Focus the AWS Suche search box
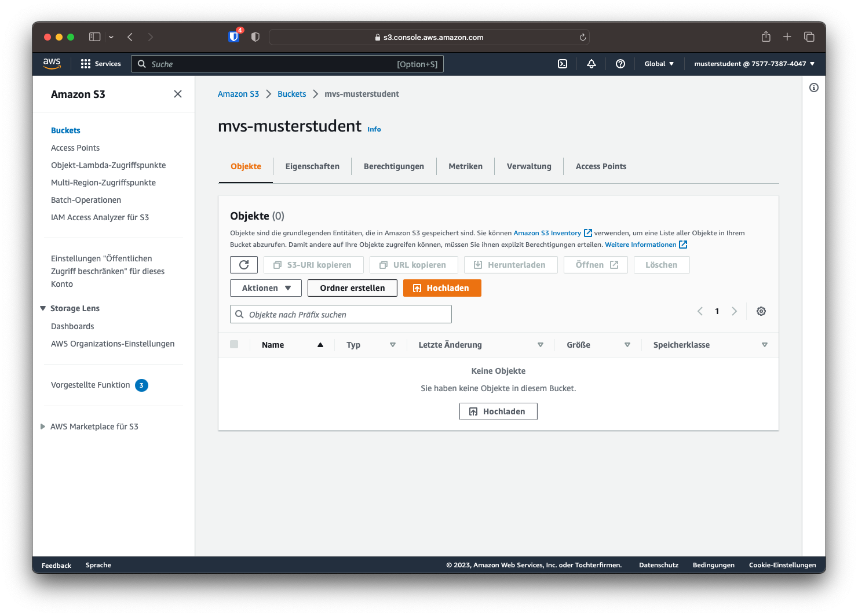The width and height of the screenshot is (858, 616). click(x=287, y=64)
